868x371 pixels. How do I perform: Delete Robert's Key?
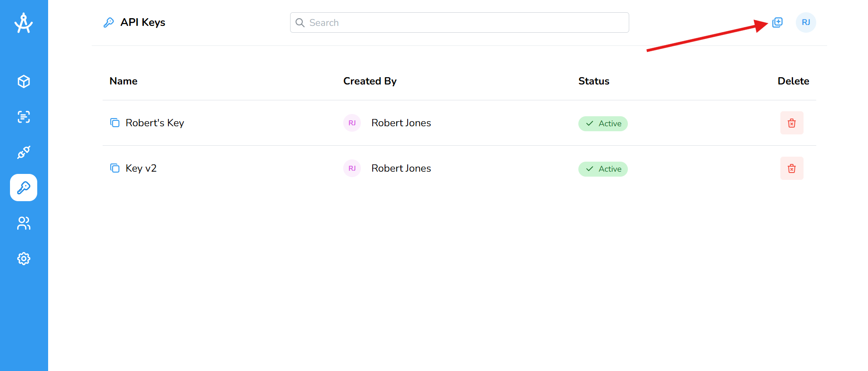coord(791,123)
